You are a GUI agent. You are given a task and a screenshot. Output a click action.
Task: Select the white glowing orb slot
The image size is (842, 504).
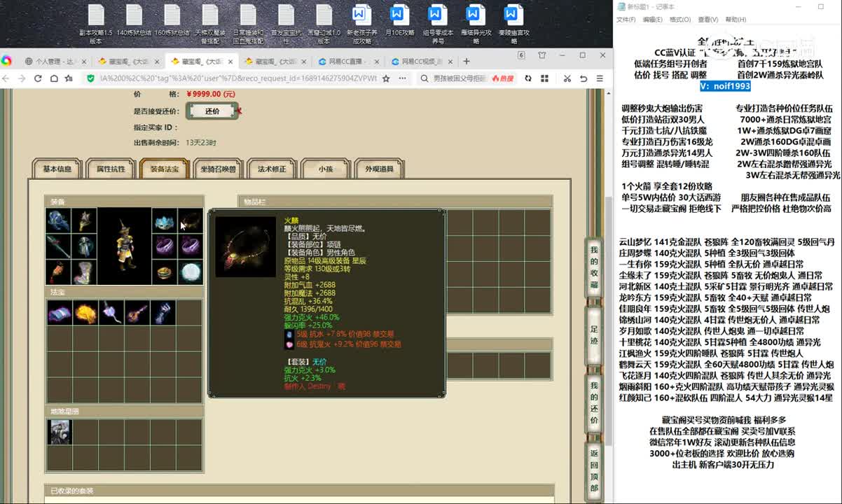point(190,272)
